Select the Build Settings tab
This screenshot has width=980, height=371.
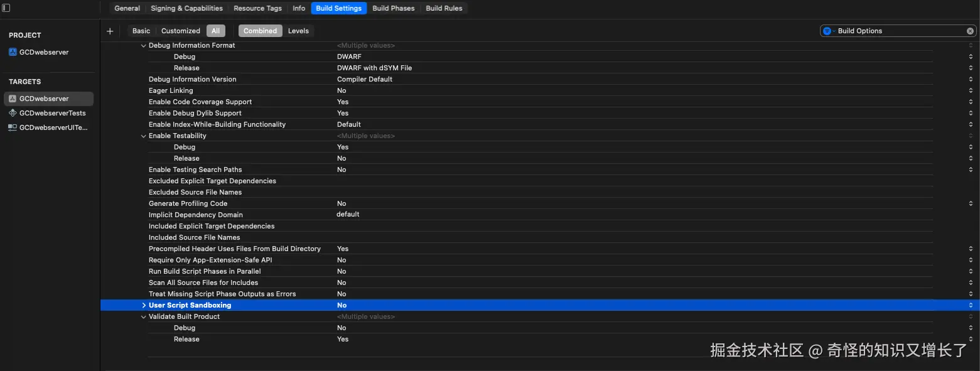[338, 8]
